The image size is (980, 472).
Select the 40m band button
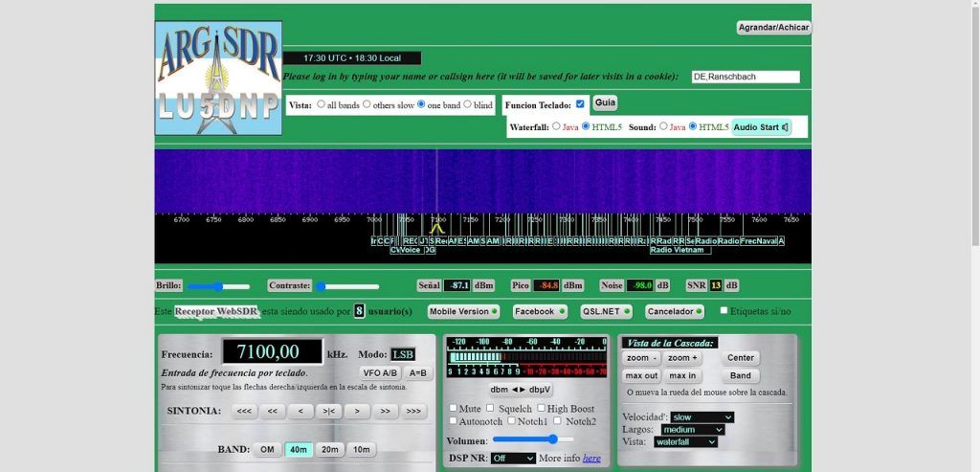[299, 449]
